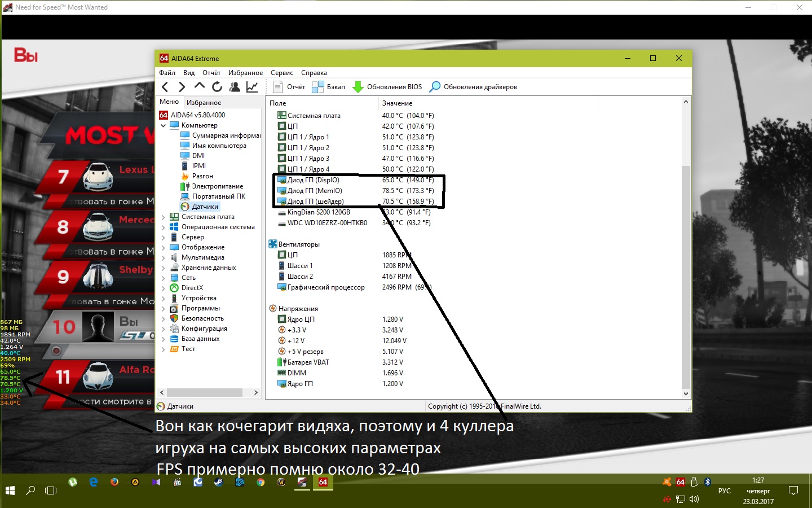Click the Конфигурация tree icon

pyautogui.click(x=174, y=329)
